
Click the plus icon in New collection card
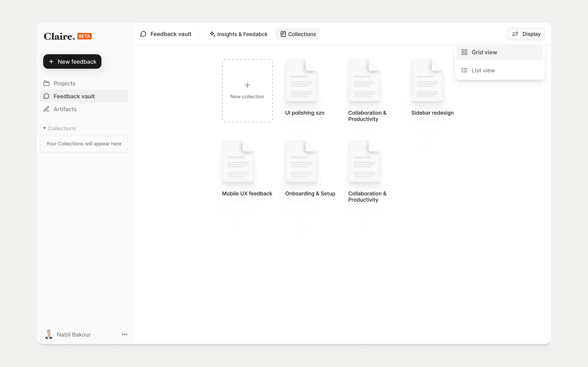(247, 85)
